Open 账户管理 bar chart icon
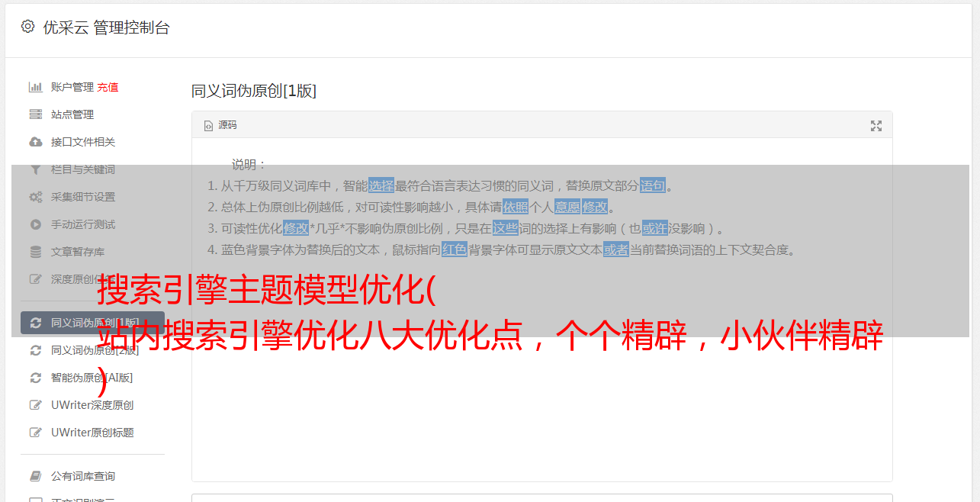Image resolution: width=980 pixels, height=502 pixels. click(35, 87)
